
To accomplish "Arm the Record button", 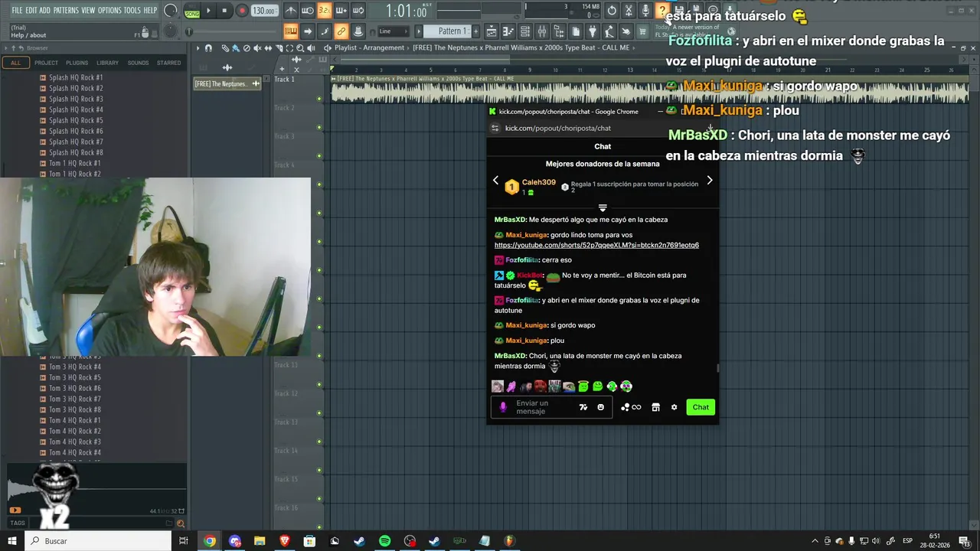I will pyautogui.click(x=241, y=11).
